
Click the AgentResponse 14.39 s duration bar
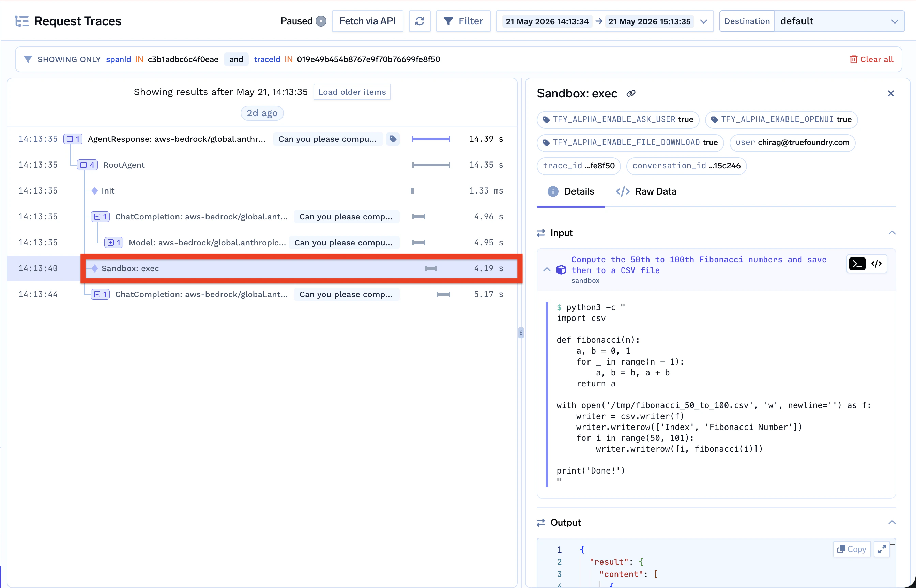[x=431, y=139]
